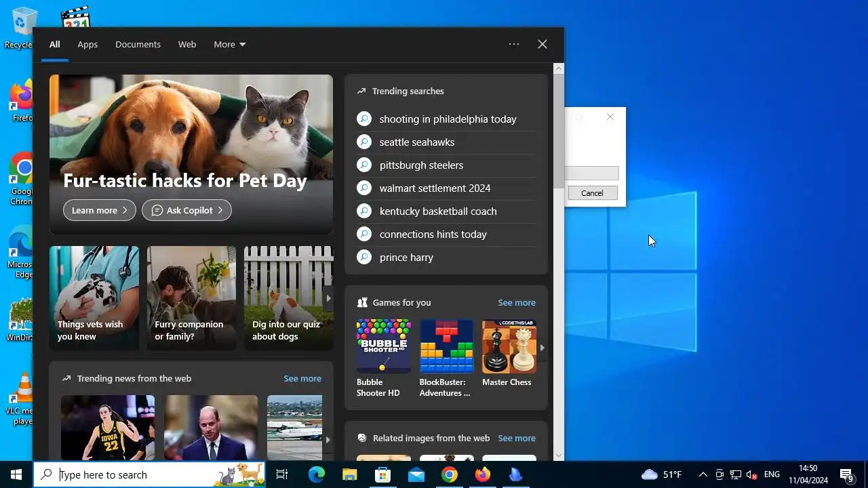Select the Recycle Bin desktop icon
Screen dimensions: 868x488
point(19,27)
